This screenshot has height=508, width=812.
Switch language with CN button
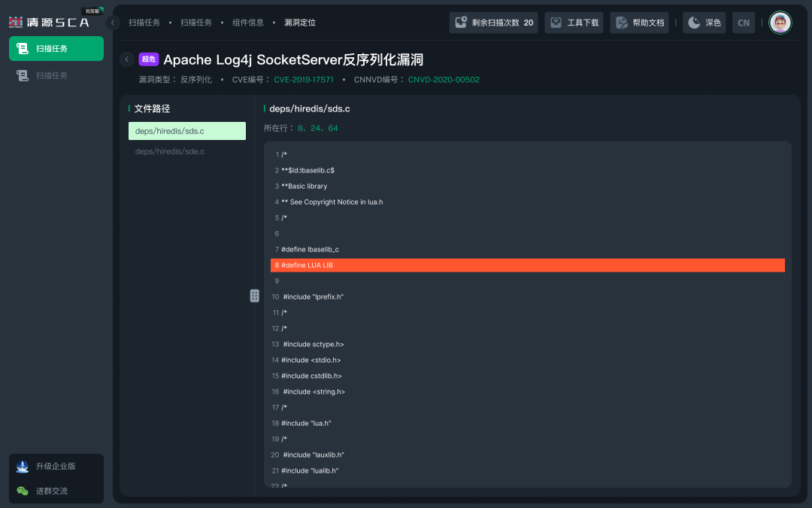(x=744, y=23)
